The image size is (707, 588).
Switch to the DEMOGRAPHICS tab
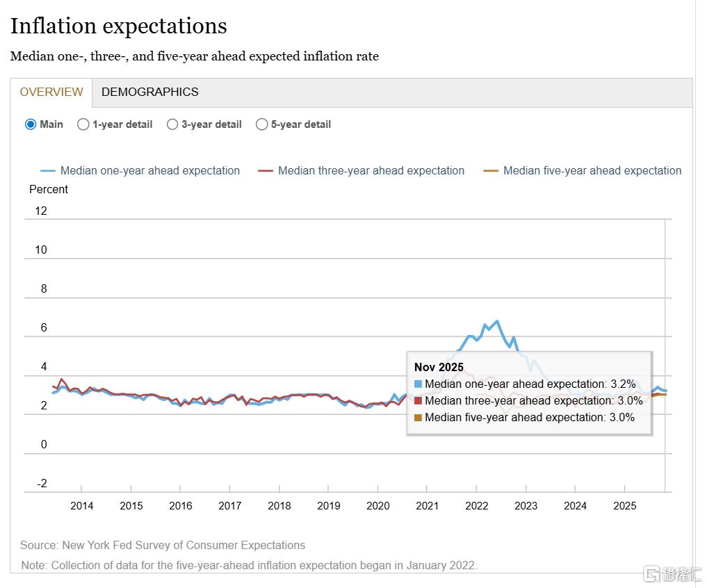[149, 92]
